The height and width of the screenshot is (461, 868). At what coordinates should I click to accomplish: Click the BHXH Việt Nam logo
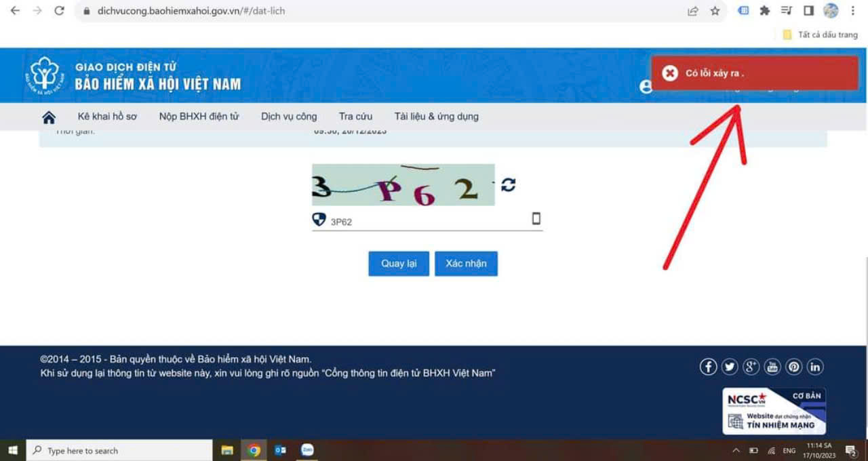click(x=45, y=75)
